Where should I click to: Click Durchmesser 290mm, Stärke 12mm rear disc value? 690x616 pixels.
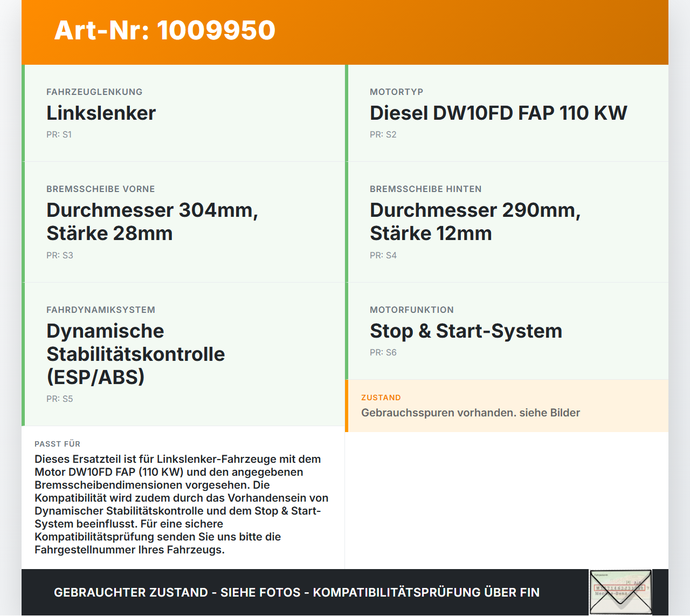(475, 222)
